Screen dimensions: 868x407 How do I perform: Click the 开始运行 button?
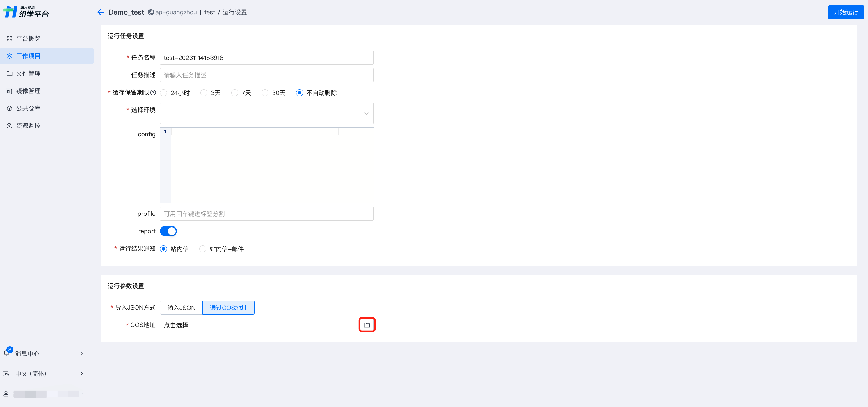[845, 12]
